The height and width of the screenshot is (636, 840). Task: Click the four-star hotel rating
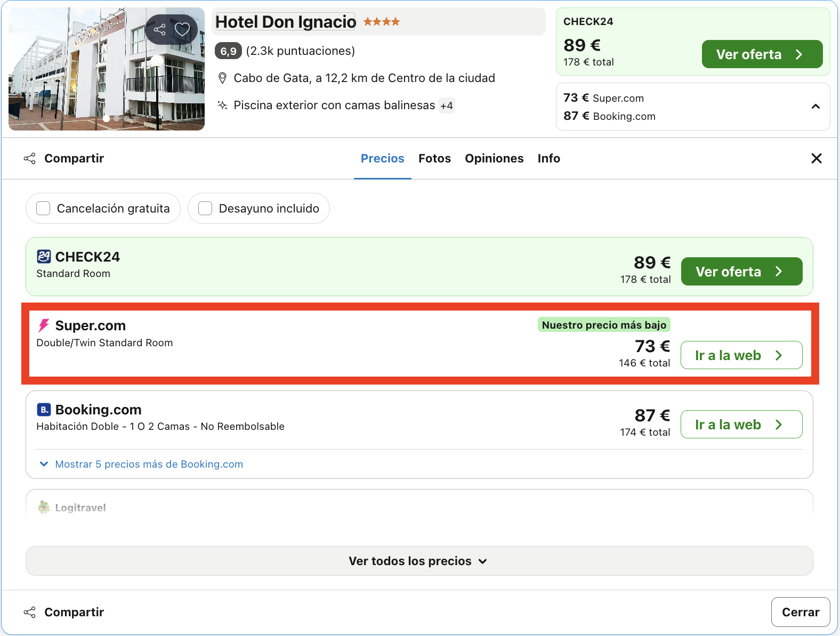pyautogui.click(x=382, y=22)
